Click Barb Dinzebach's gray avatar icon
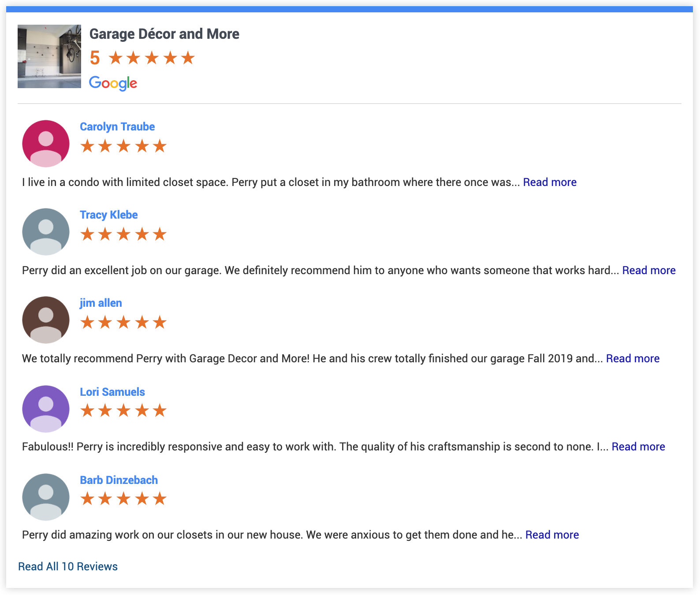This screenshot has height=595, width=700. pyautogui.click(x=46, y=497)
